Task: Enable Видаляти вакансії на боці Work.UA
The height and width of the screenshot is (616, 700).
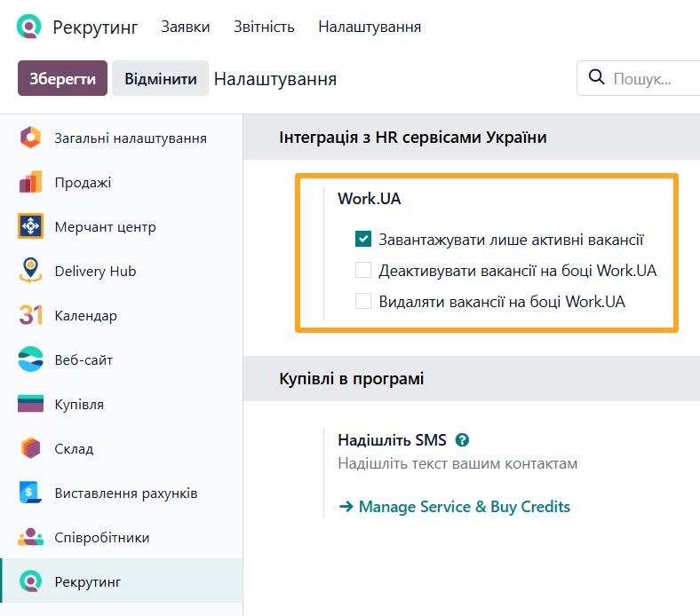Action: pos(363,301)
